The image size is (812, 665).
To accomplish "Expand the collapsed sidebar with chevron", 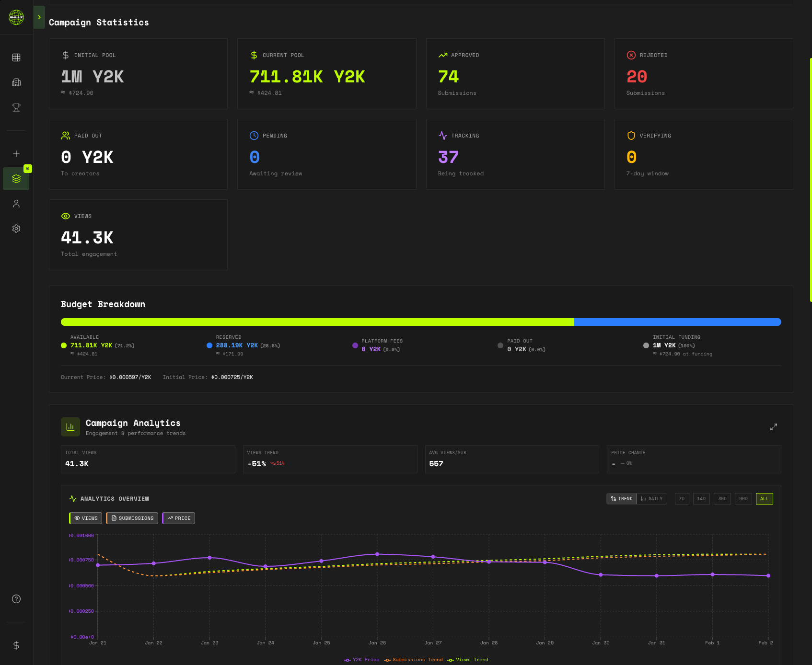I will click(39, 17).
